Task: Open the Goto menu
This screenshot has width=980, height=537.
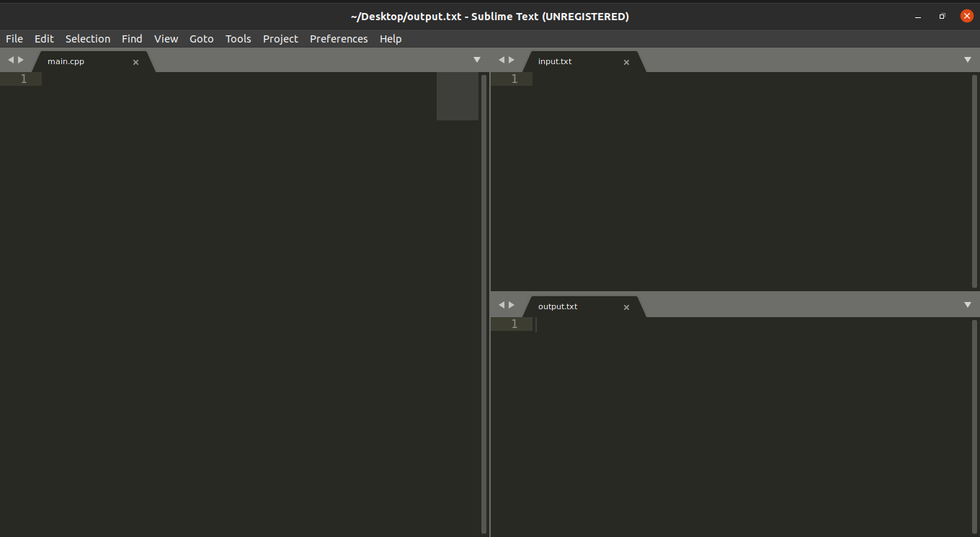Action: point(201,39)
